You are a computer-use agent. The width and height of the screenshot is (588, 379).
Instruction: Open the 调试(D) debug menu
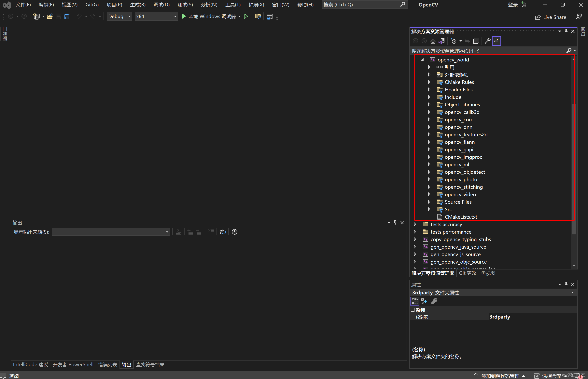coord(162,4)
